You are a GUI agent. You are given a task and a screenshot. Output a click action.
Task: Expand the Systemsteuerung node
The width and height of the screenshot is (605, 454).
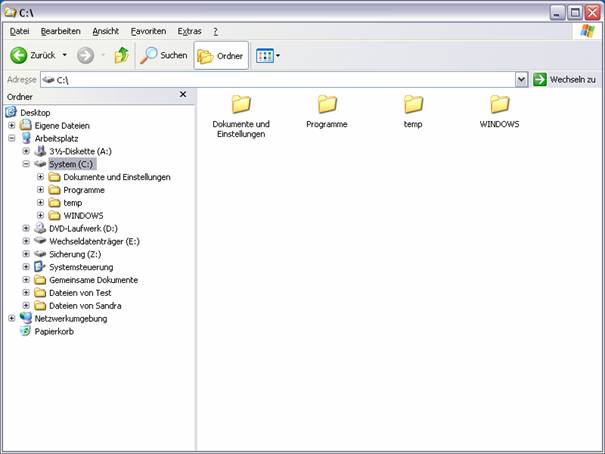(x=26, y=267)
